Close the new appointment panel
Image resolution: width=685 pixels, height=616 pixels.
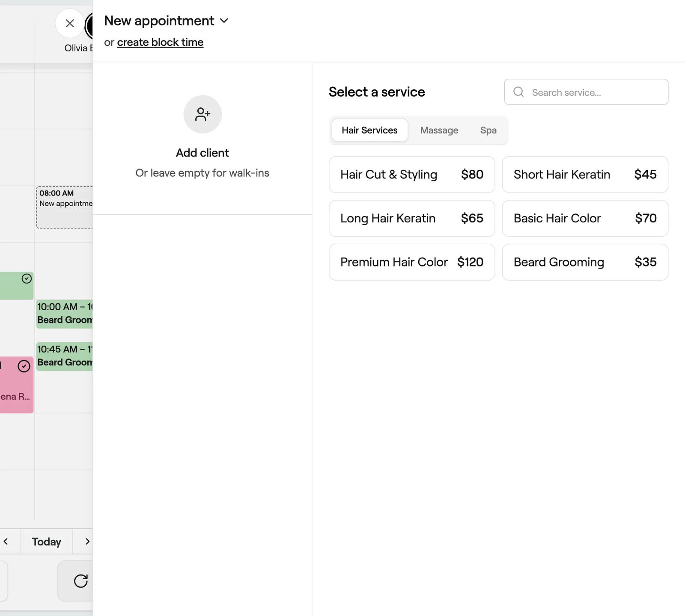pyautogui.click(x=70, y=23)
